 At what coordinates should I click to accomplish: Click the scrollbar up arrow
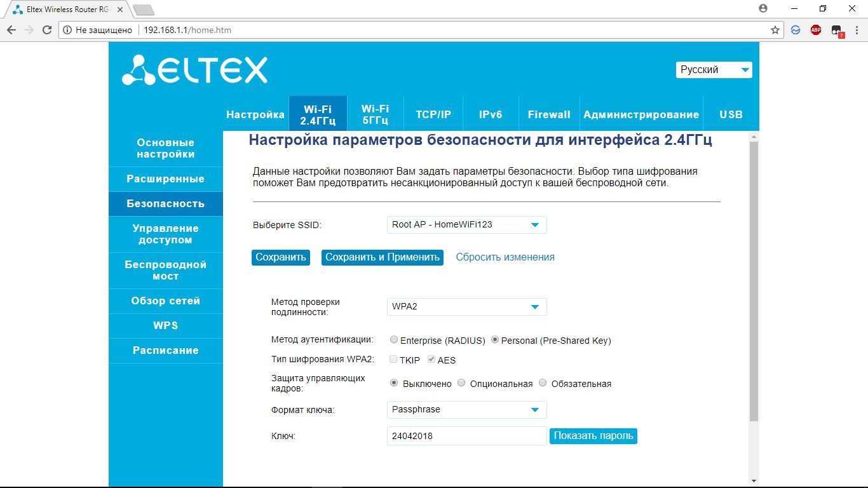coord(754,136)
